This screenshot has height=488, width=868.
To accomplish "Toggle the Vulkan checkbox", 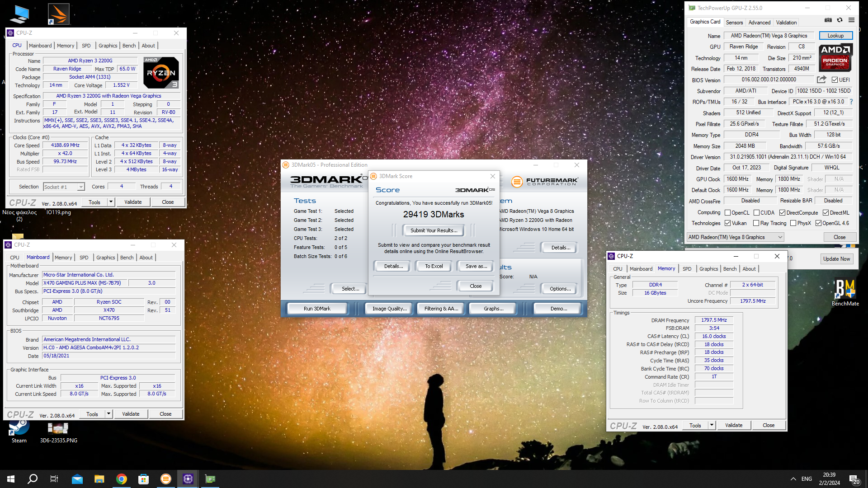I will point(727,223).
